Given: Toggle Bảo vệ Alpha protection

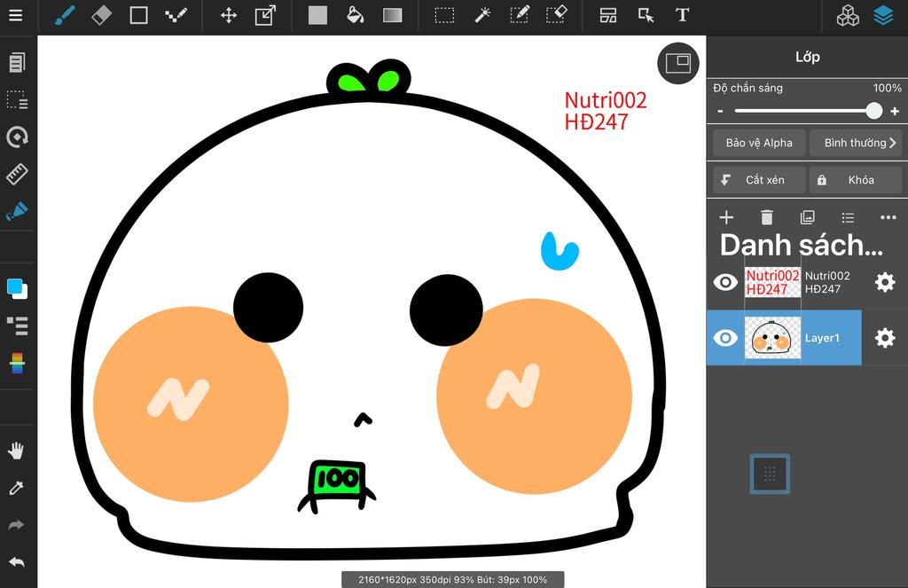Looking at the screenshot, I should (x=759, y=143).
